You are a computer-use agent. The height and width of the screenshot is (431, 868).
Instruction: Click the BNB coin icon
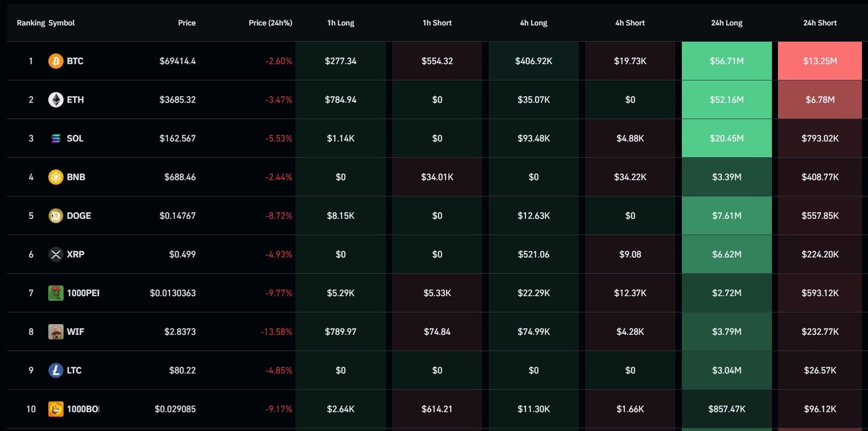tap(56, 177)
